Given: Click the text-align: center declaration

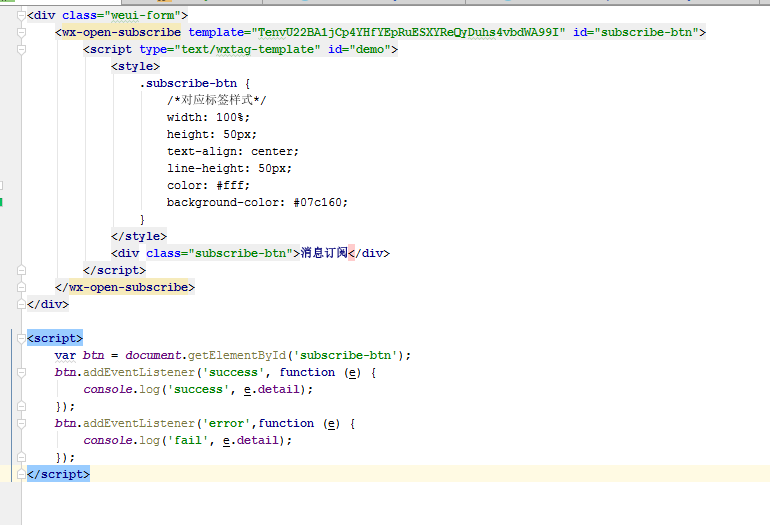Looking at the screenshot, I should (x=233, y=151).
